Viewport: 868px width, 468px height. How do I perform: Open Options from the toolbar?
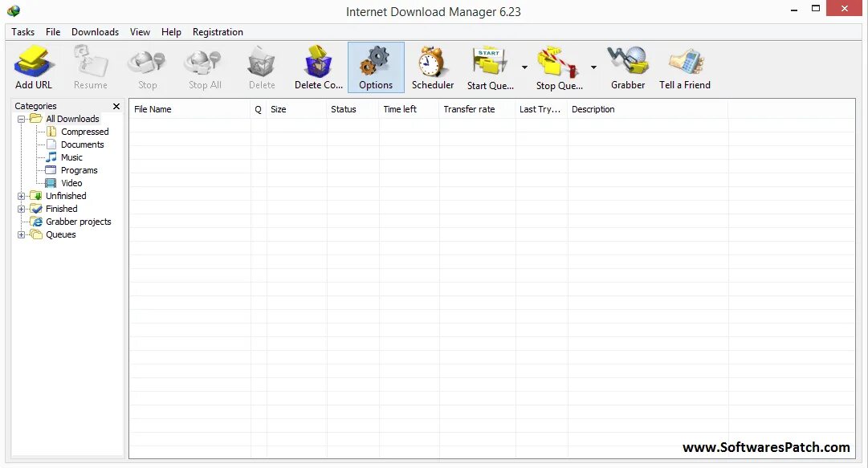[376, 67]
